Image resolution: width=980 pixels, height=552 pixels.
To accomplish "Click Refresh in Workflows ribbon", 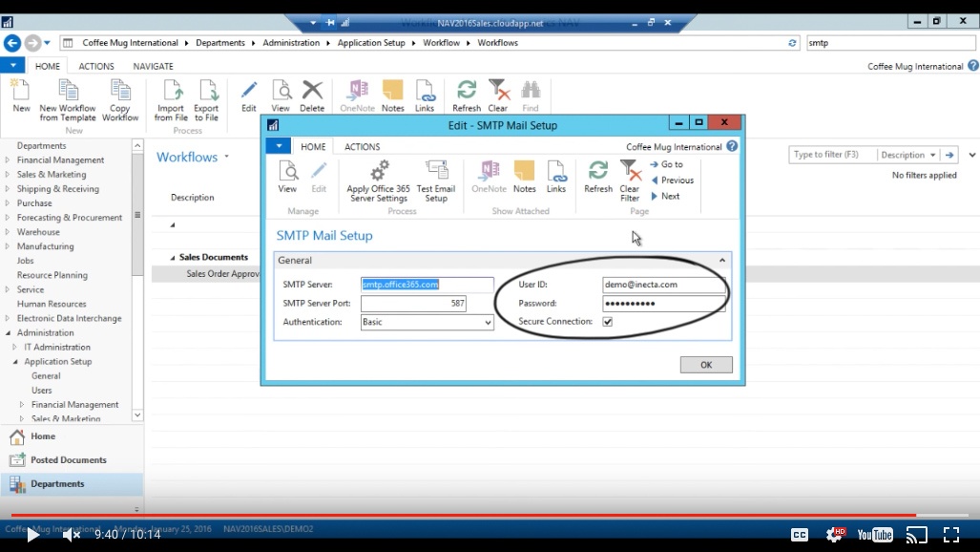I will tap(467, 96).
